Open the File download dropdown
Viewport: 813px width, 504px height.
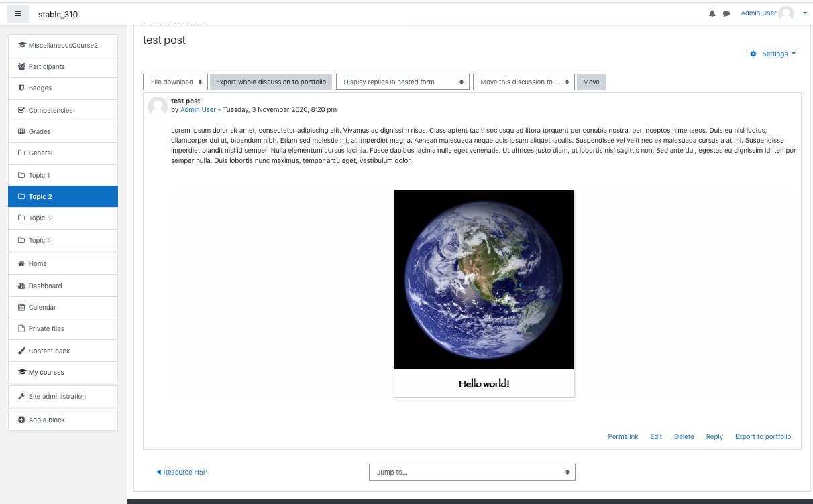tap(175, 82)
